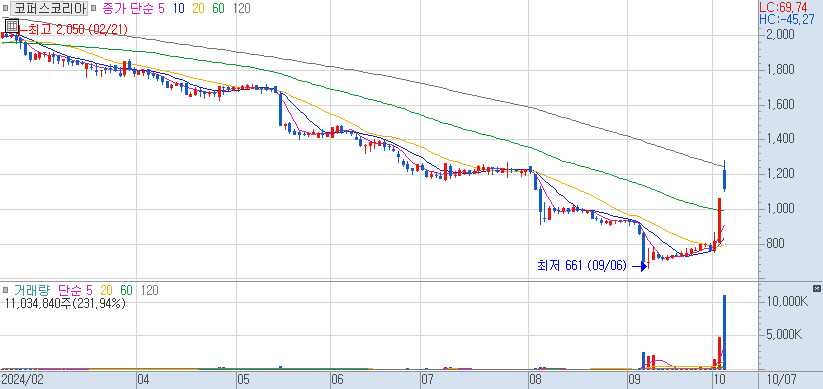This screenshot has width=823, height=389.
Task: Click the 20 volume moving average label
Action: coord(107,290)
